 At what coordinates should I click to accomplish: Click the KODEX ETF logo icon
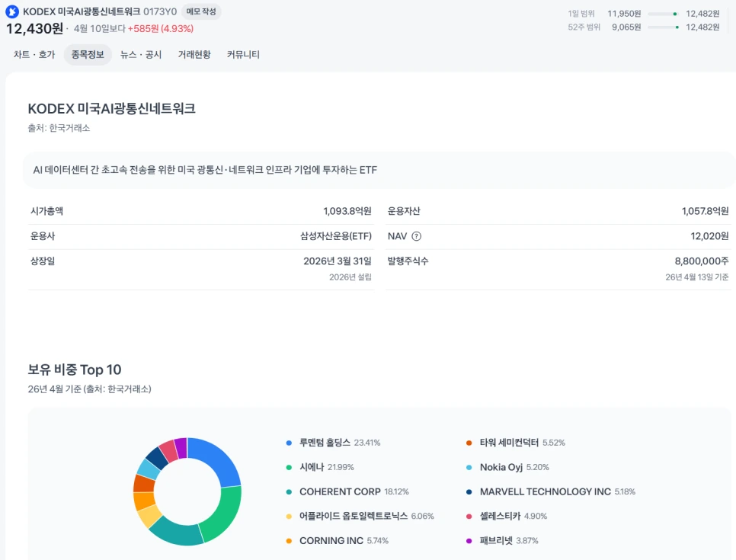(12, 11)
